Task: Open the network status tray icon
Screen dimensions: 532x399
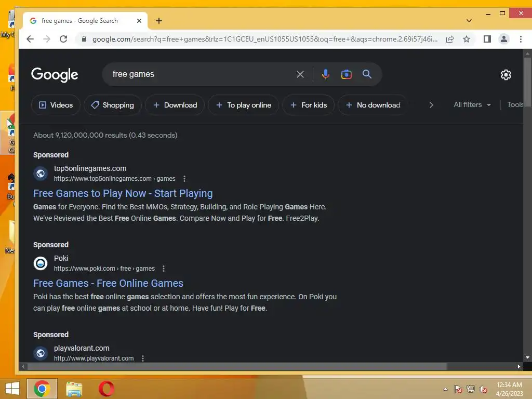Action: [471, 389]
